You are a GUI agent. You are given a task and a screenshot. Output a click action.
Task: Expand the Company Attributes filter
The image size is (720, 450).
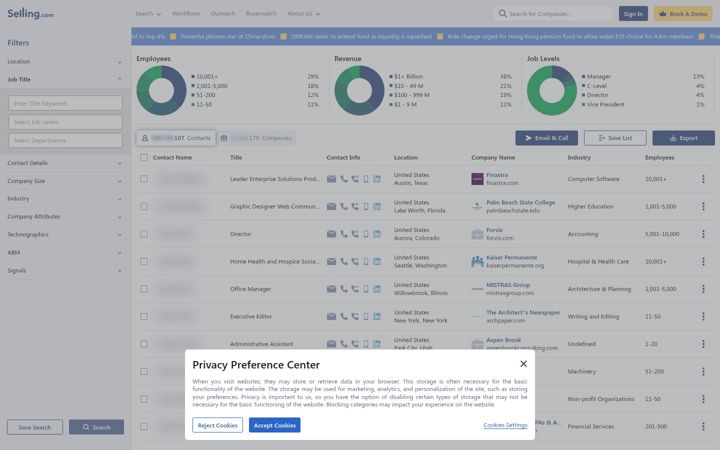pyautogui.click(x=65, y=217)
